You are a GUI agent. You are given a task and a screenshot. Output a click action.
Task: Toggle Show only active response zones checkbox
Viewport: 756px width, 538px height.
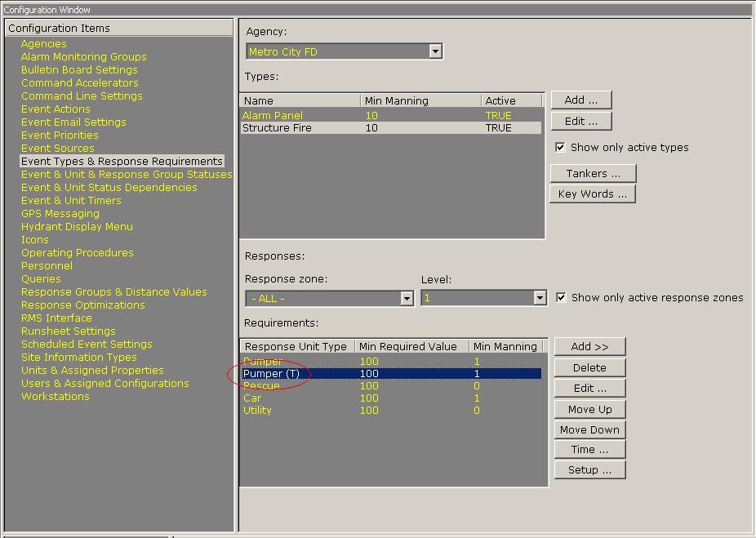click(561, 298)
